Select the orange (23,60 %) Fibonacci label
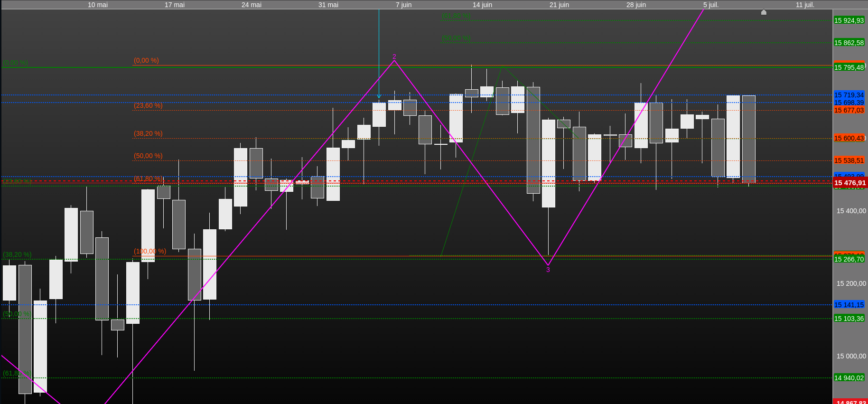The height and width of the screenshot is (404, 868). [x=148, y=105]
